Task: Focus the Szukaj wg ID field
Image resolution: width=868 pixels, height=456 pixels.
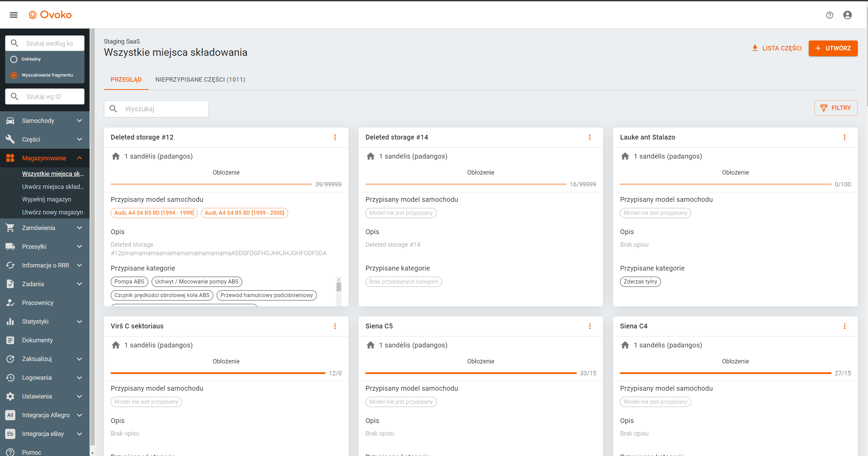Action: point(45,97)
